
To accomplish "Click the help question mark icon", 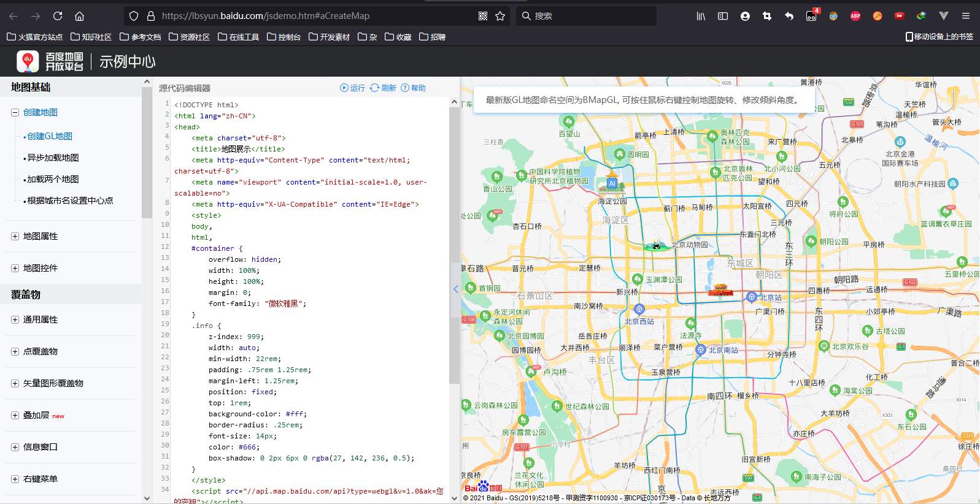I will tap(405, 88).
